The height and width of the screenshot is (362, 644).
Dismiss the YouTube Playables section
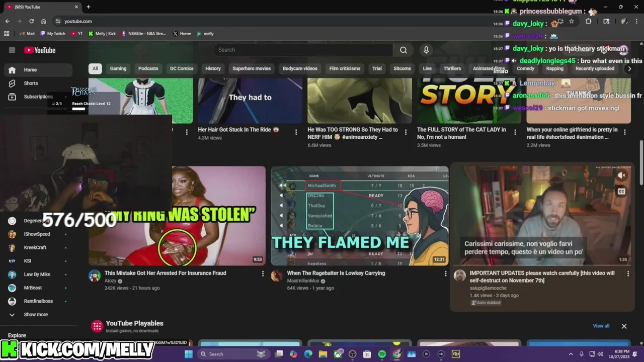pyautogui.click(x=624, y=326)
